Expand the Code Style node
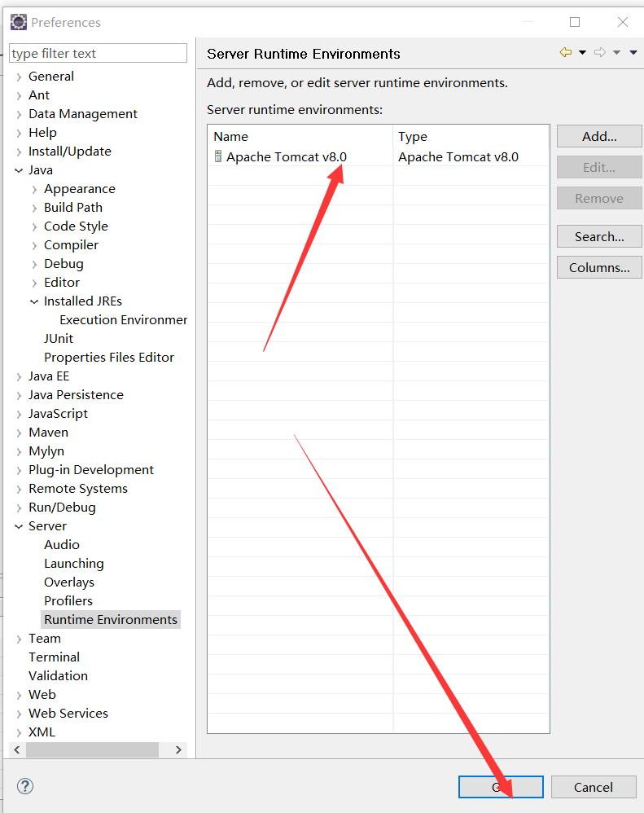This screenshot has height=813, width=644. click(34, 227)
